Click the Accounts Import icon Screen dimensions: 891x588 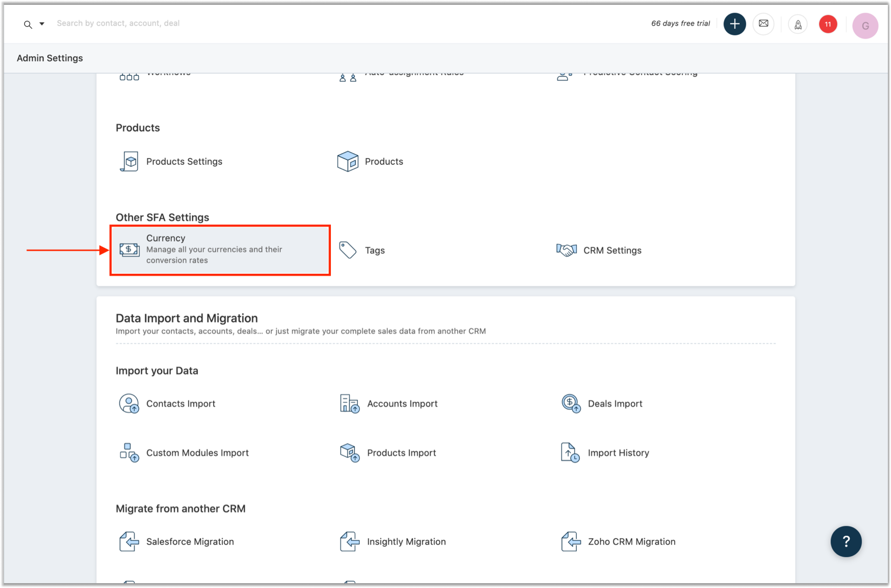[349, 404]
